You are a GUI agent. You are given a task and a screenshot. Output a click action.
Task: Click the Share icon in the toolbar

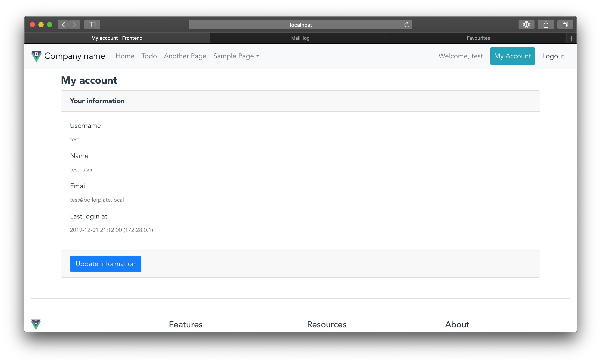point(546,25)
